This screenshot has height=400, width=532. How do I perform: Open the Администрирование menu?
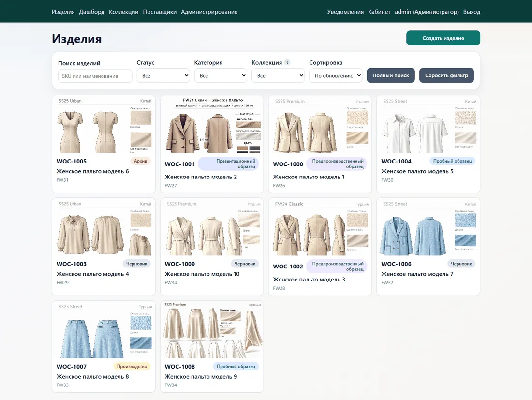[x=209, y=12]
